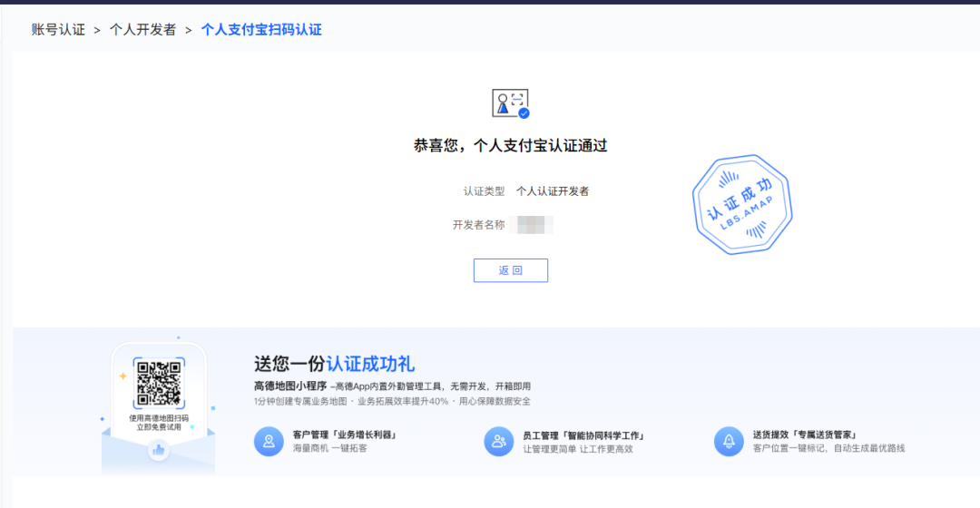The image size is (980, 508).
Task: Click 个人认证开发者 value text
Action: (553, 191)
